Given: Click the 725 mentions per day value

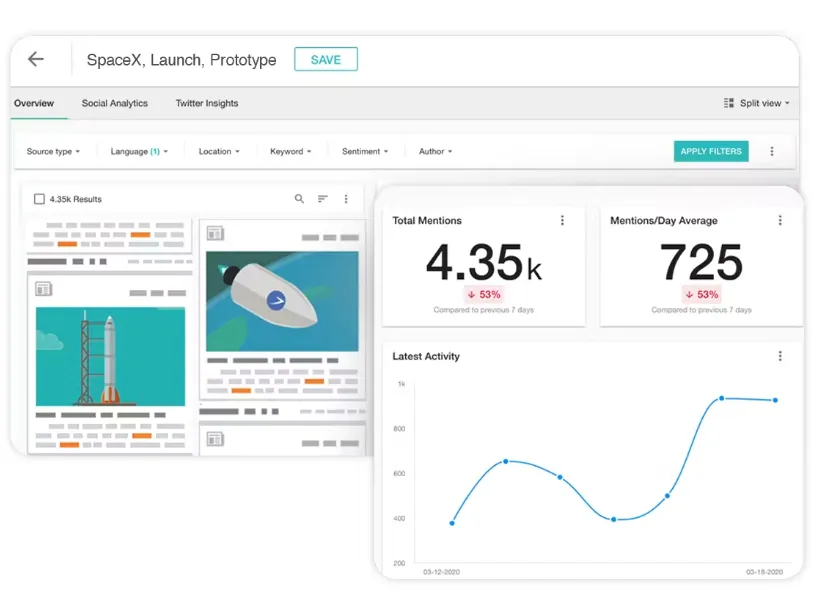Looking at the screenshot, I should click(701, 262).
